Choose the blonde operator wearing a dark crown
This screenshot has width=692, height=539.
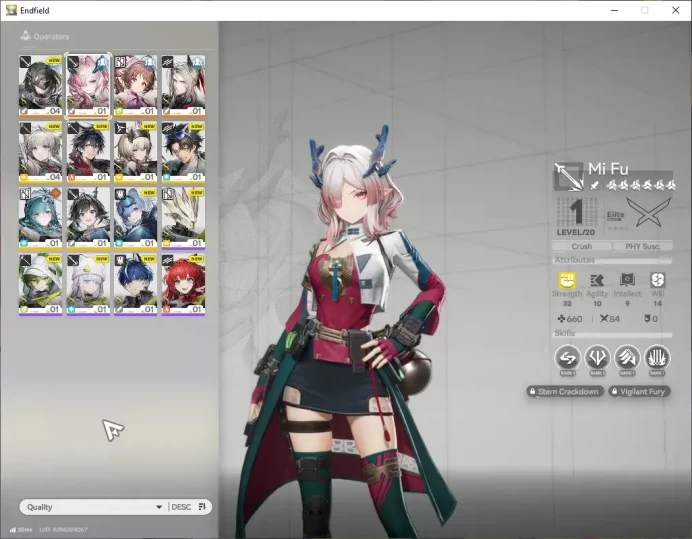[x=135, y=152]
